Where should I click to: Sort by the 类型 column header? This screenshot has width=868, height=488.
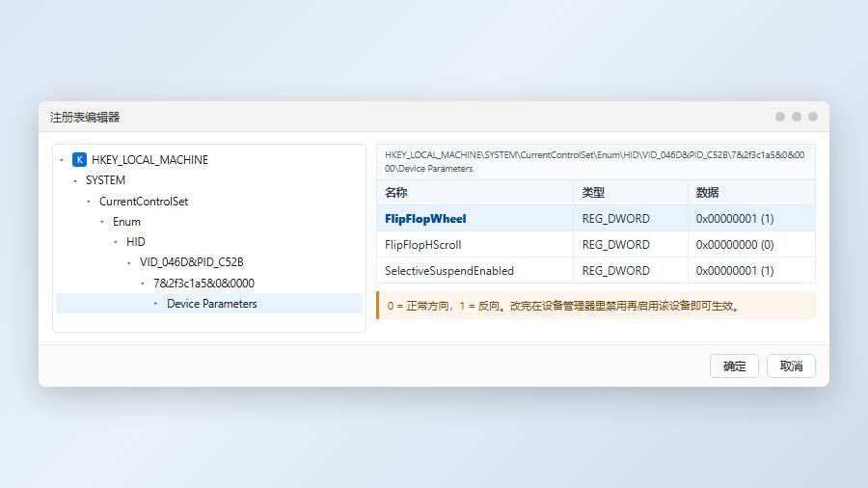631,193
